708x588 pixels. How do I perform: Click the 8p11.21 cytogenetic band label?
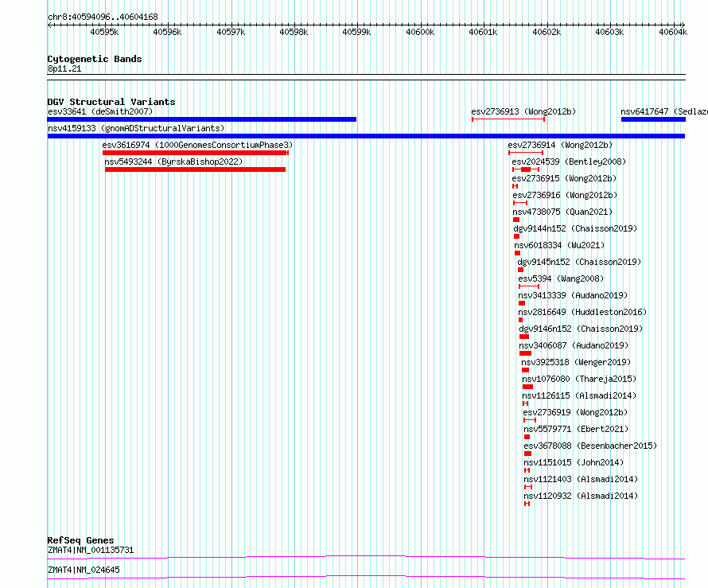64,68
